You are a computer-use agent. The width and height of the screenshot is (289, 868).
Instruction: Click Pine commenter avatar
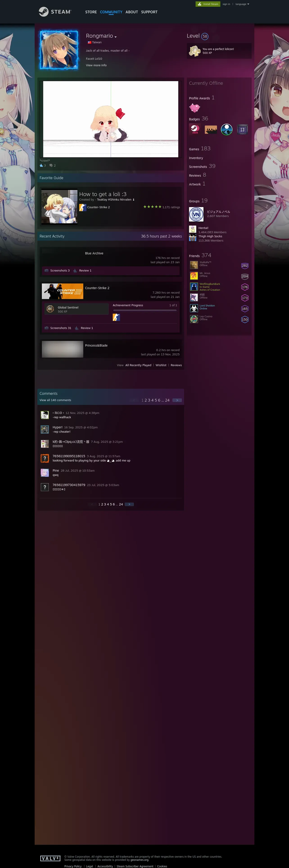tap(45, 473)
